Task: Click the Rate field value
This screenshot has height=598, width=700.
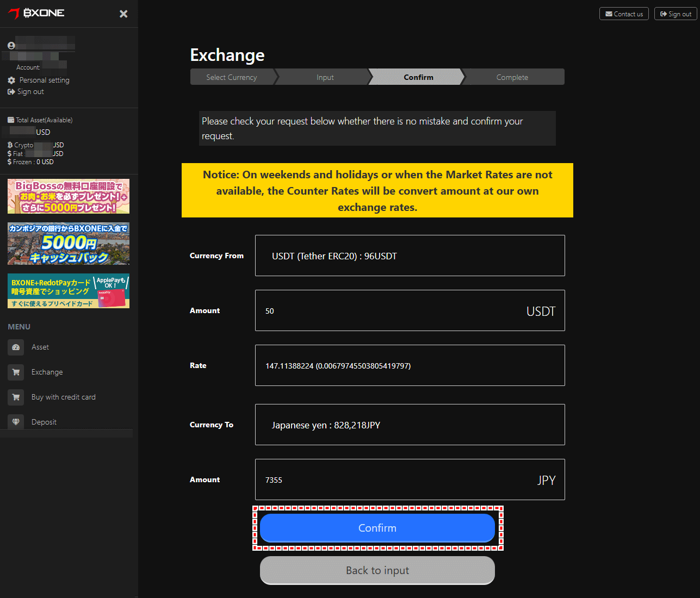Action: 410,365
